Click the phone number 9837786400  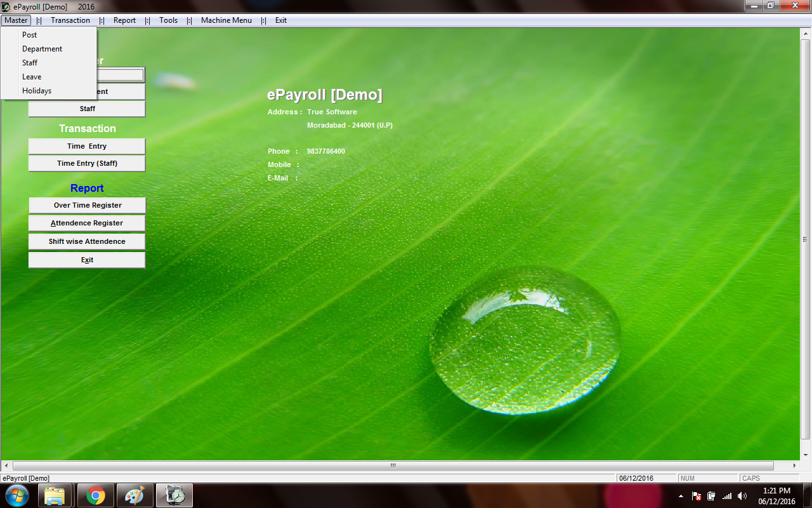tap(326, 151)
